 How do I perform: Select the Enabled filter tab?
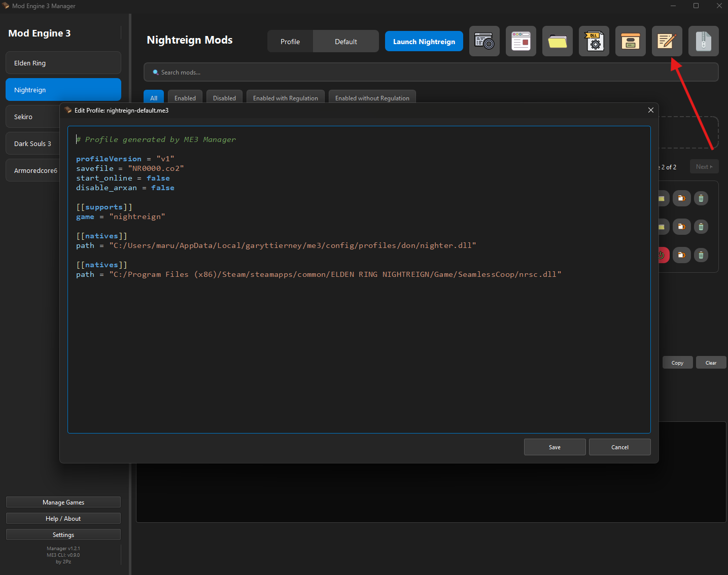tap(185, 98)
